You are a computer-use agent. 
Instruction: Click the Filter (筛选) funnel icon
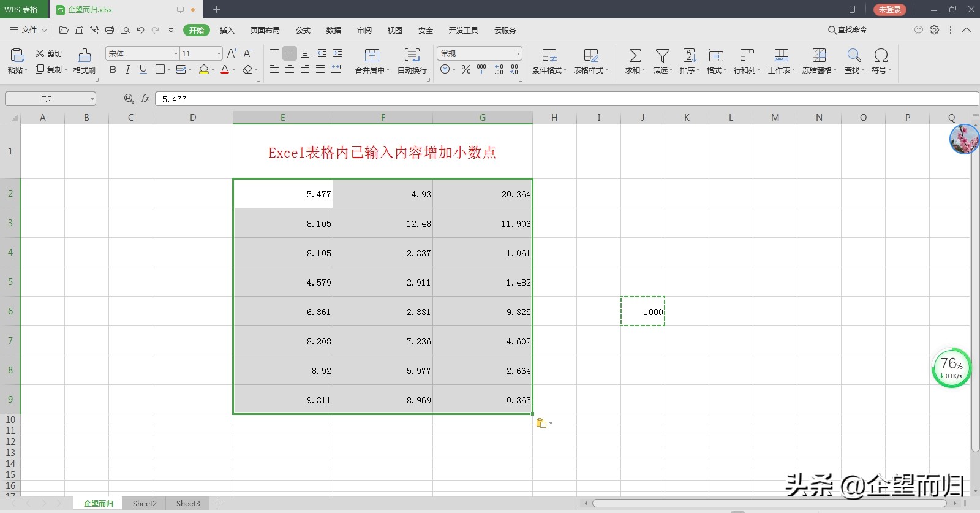(662, 56)
